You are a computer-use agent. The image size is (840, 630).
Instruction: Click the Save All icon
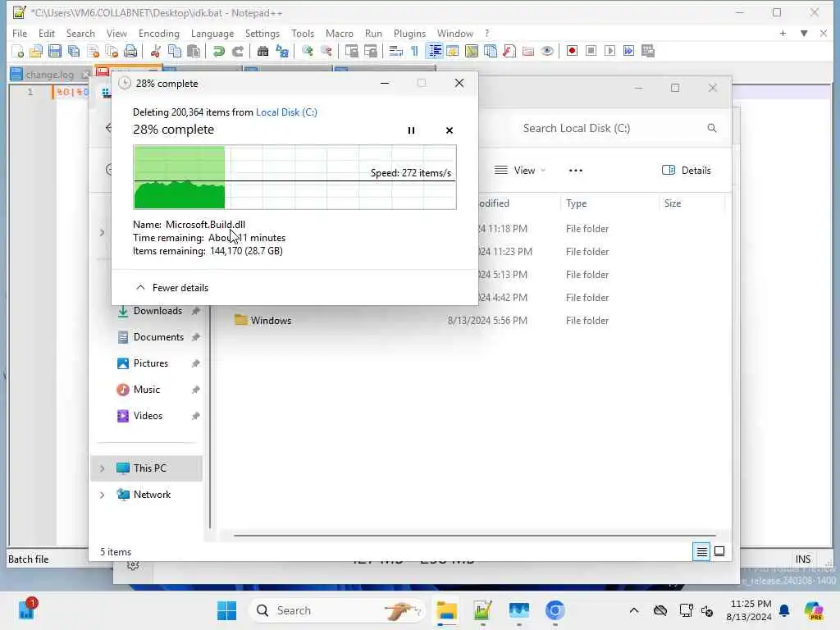tap(74, 51)
